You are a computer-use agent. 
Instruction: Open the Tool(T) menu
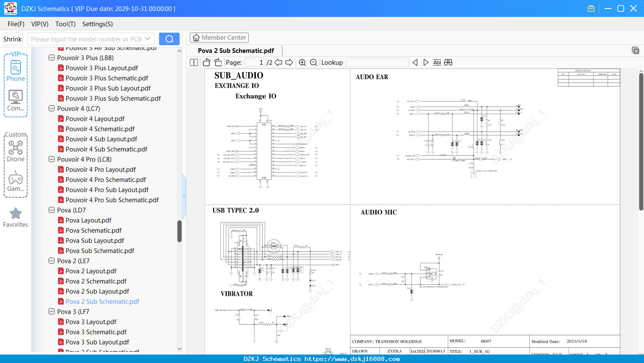[66, 24]
